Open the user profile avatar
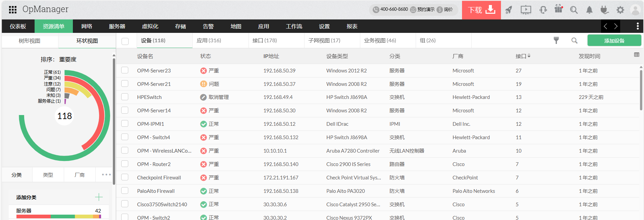The image size is (644, 220). coord(635,10)
